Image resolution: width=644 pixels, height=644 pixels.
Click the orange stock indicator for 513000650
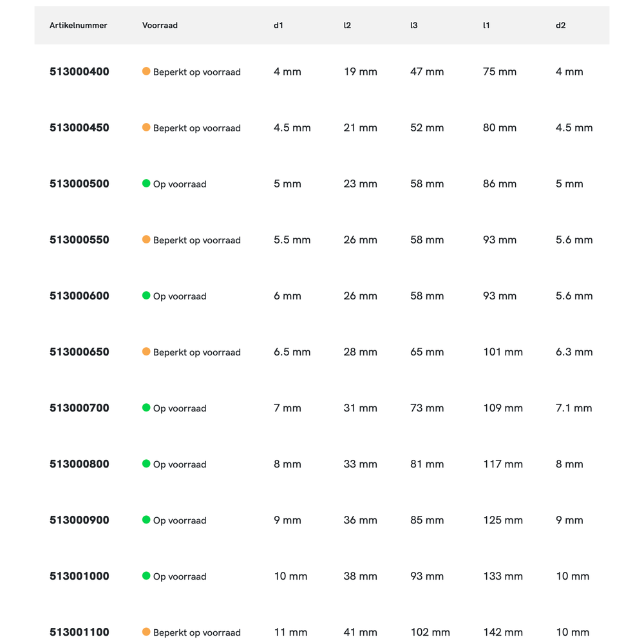146,352
